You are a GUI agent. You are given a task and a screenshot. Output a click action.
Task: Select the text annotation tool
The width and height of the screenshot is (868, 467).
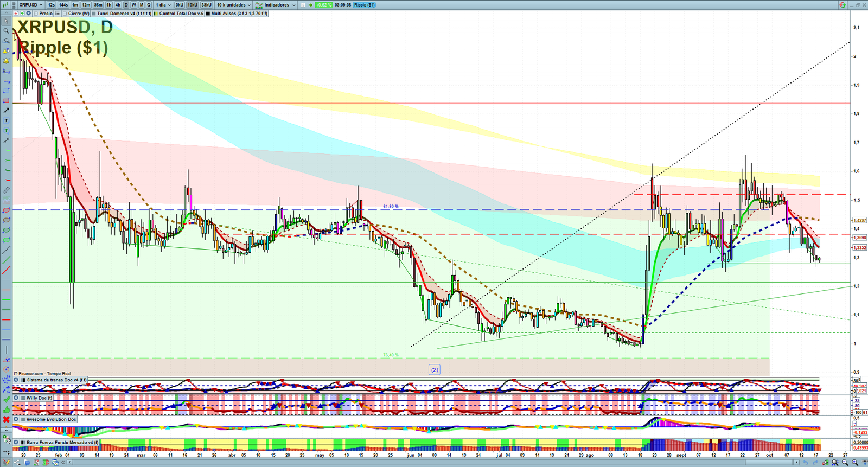(6, 120)
